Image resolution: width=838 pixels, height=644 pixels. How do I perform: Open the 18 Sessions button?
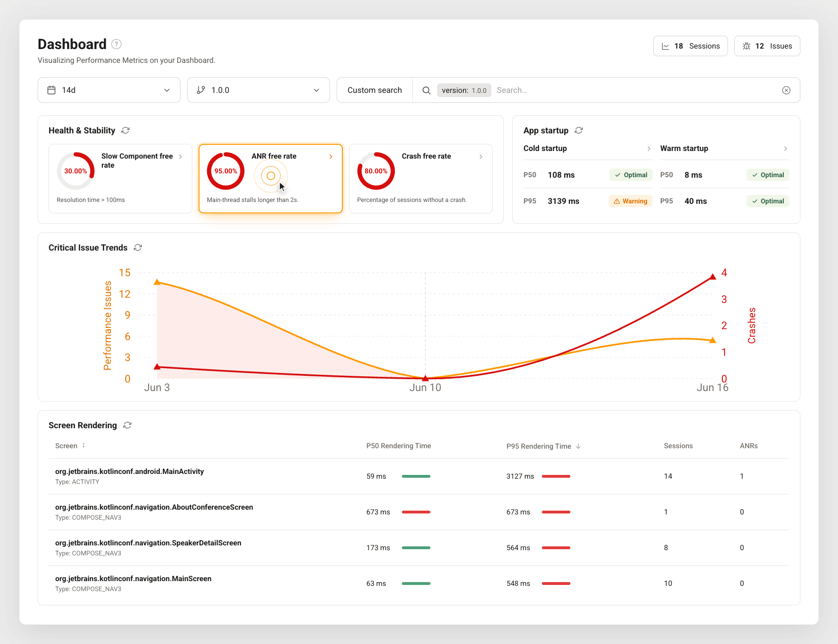690,46
